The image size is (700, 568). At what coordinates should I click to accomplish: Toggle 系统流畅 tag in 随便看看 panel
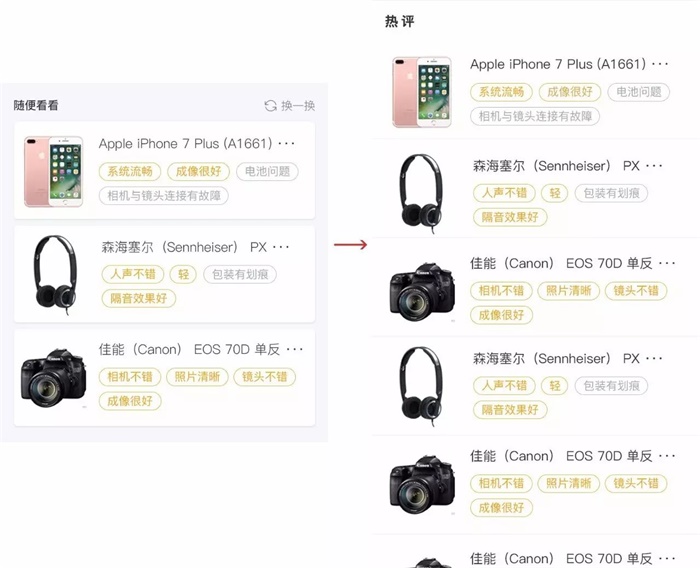pyautogui.click(x=130, y=171)
